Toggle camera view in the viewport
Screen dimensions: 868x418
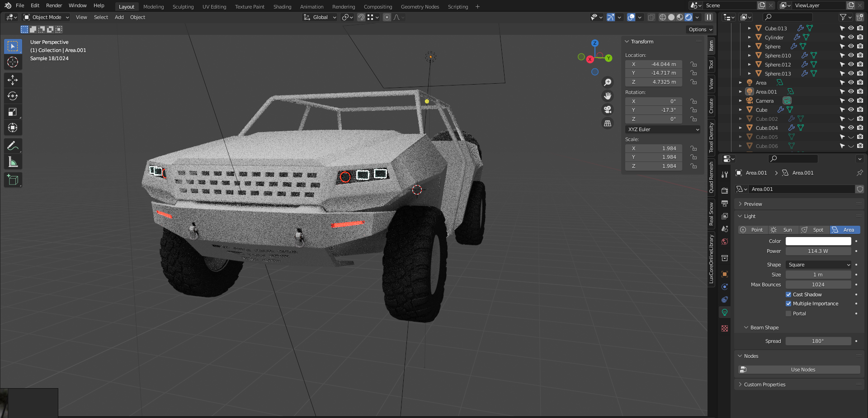pyautogui.click(x=608, y=109)
